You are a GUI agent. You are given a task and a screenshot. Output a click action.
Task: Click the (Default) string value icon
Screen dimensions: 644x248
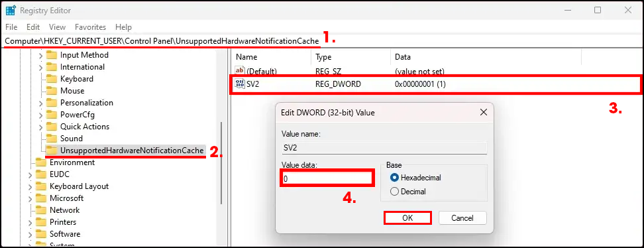239,71
